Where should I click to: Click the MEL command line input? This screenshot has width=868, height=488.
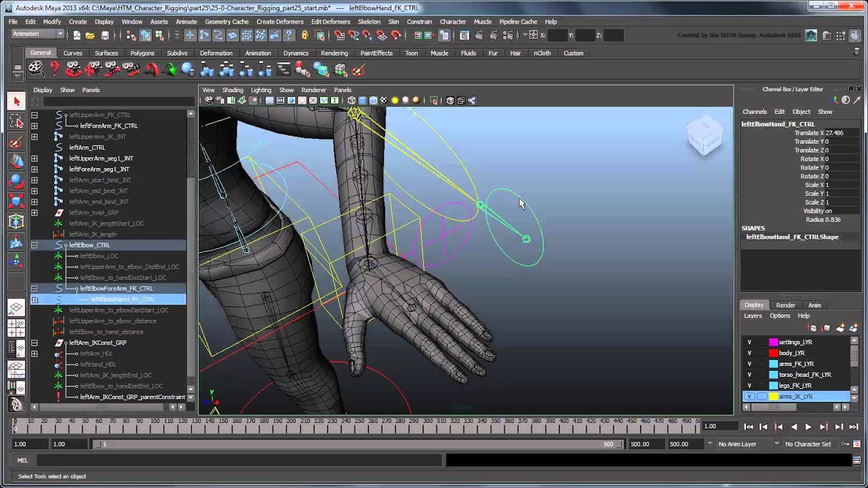tap(239, 460)
